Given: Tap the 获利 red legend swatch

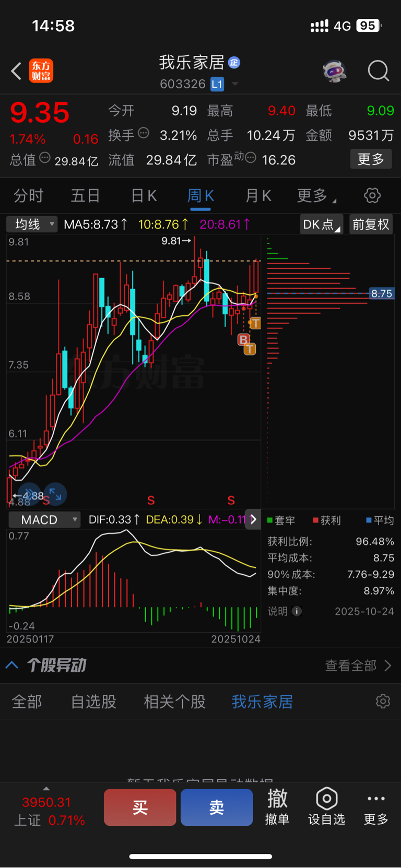Looking at the screenshot, I should [316, 520].
